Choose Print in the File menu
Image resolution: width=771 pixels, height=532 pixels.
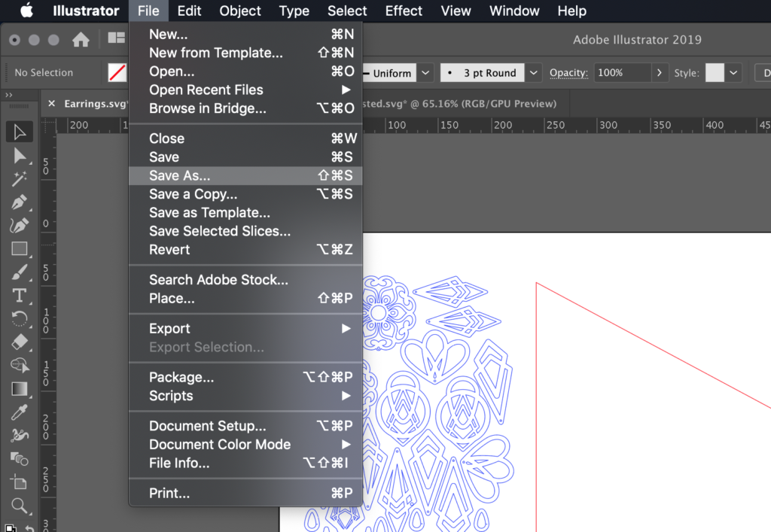[x=245, y=493]
